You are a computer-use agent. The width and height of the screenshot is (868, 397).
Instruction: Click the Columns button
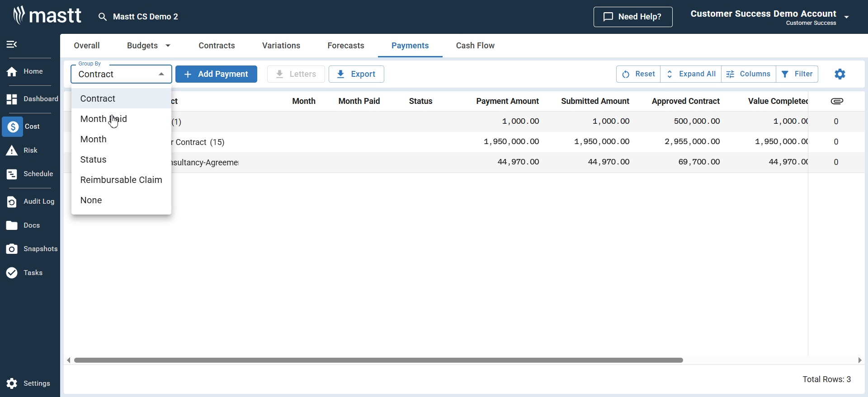point(749,74)
